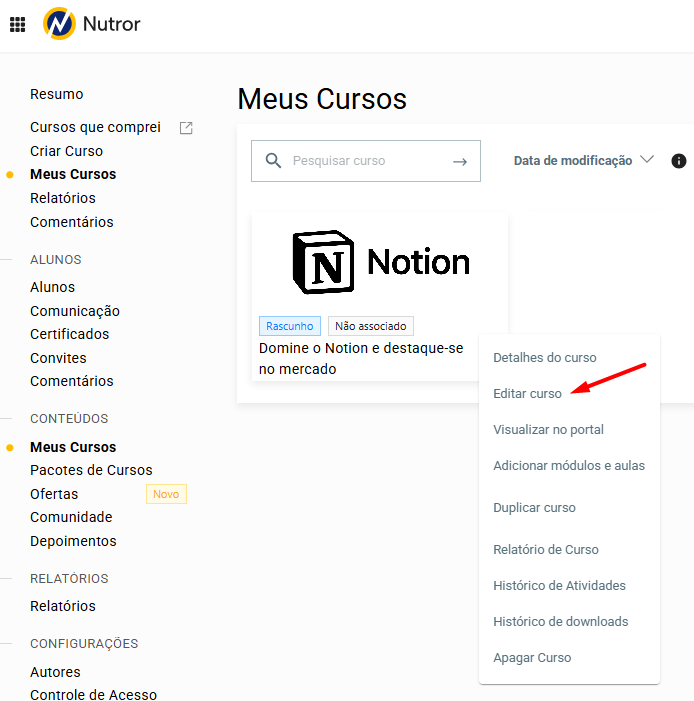Viewport: 694px width, 701px height.
Task: Select Meus Cursos under CONTEÚDOS
Action: click(x=73, y=447)
